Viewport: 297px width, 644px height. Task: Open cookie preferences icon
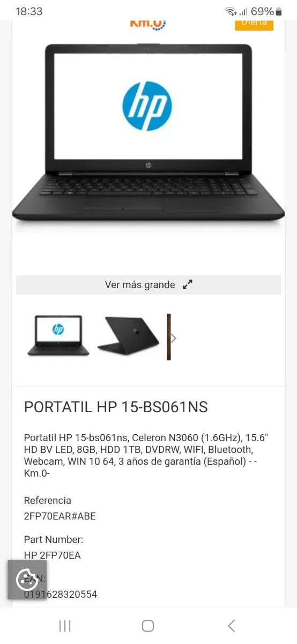click(27, 580)
